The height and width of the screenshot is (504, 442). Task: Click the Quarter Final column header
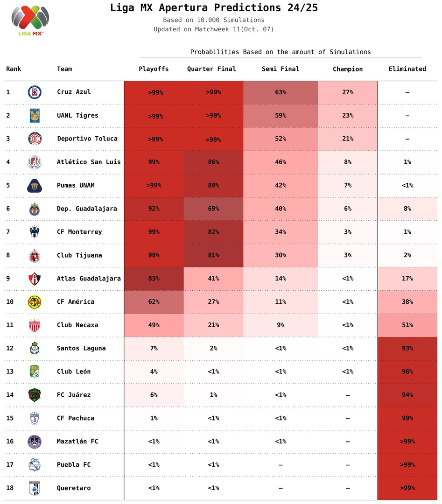tap(211, 69)
